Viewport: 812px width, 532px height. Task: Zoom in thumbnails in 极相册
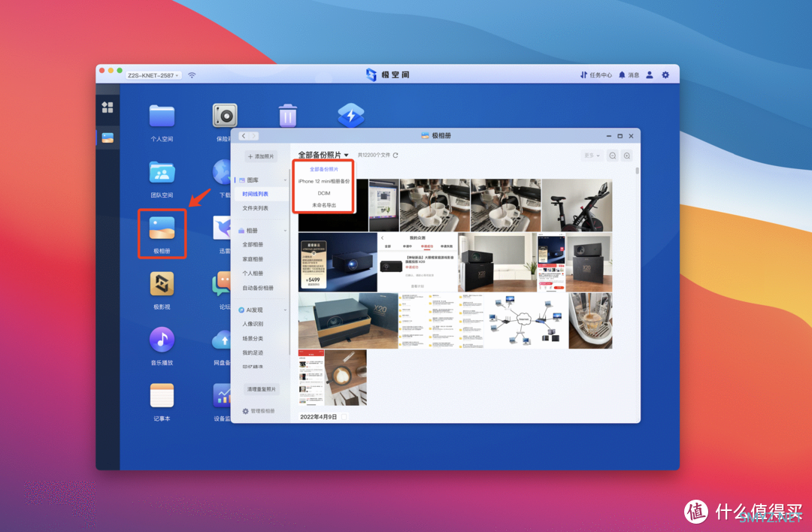click(x=626, y=156)
